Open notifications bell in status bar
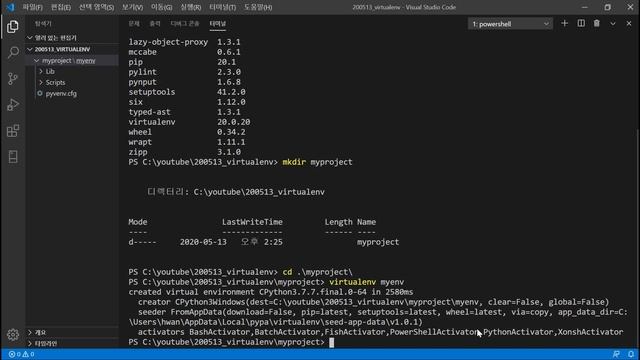Screen dimensions: 640x360 pos(631,354)
